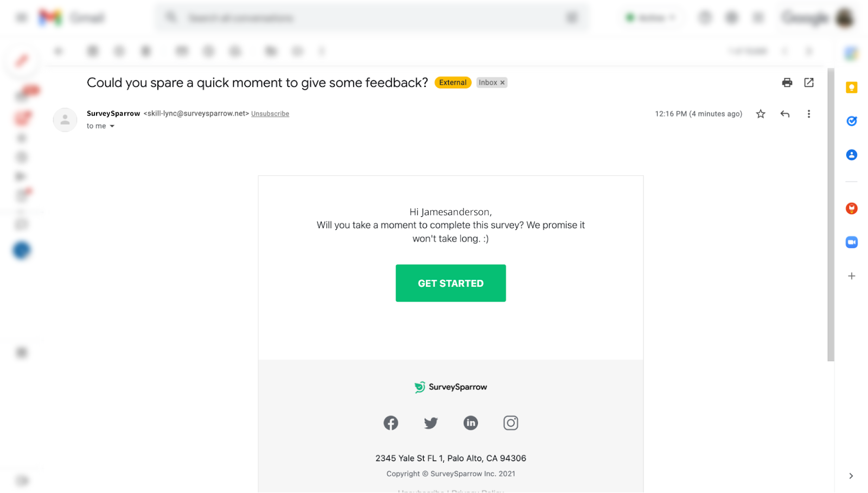Click the Unsubscribe link beside sender

click(270, 114)
